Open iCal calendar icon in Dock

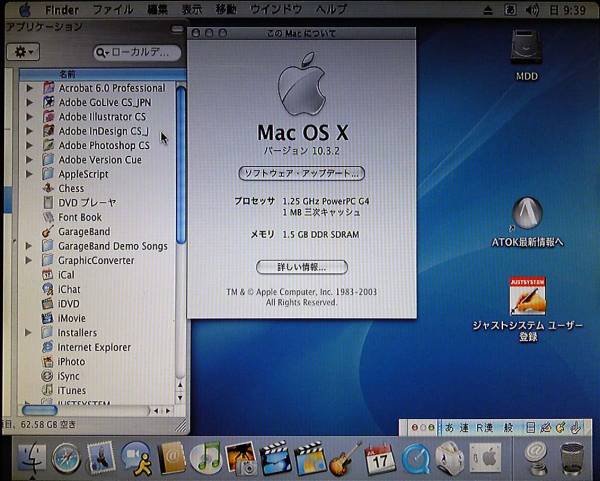380,459
